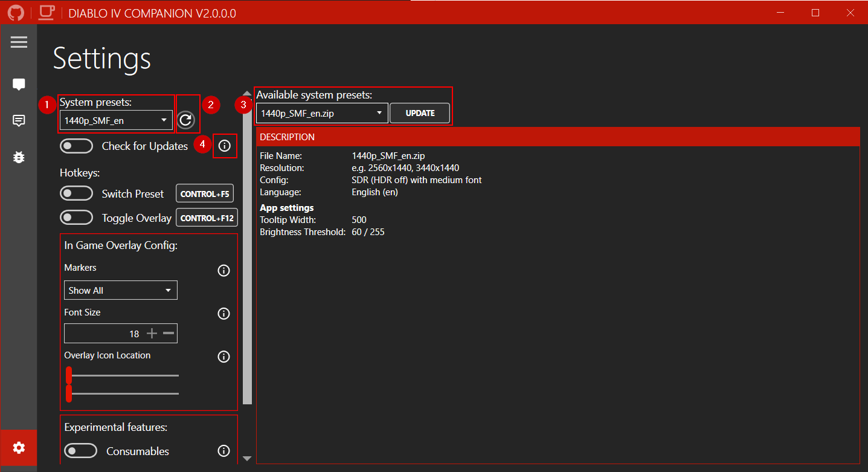868x472 pixels.
Task: Click the In Game Overlay Config heading
Action: click(x=121, y=245)
